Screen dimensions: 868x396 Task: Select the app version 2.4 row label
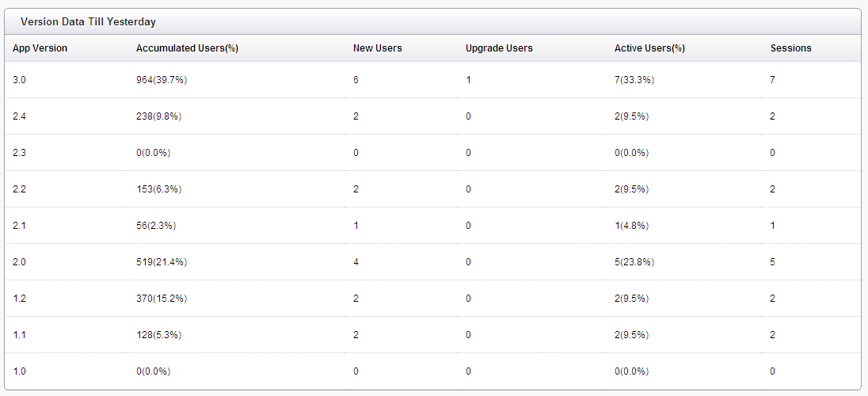[19, 116]
